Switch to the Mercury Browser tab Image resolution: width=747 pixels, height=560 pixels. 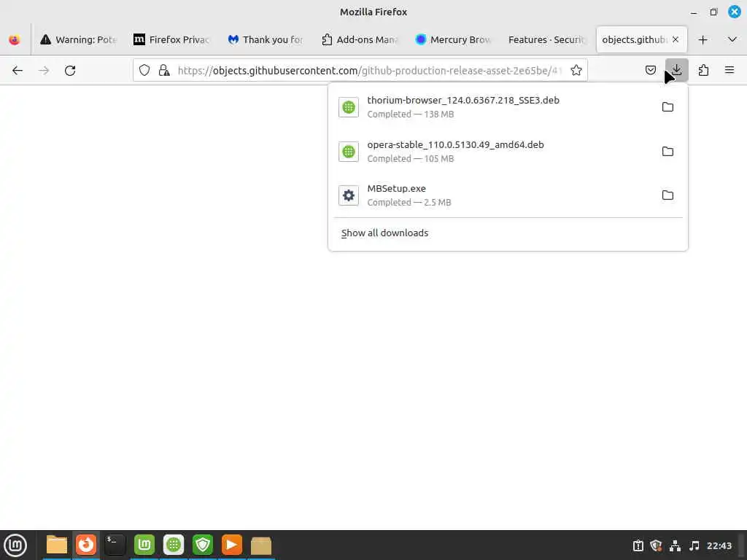(x=454, y=39)
